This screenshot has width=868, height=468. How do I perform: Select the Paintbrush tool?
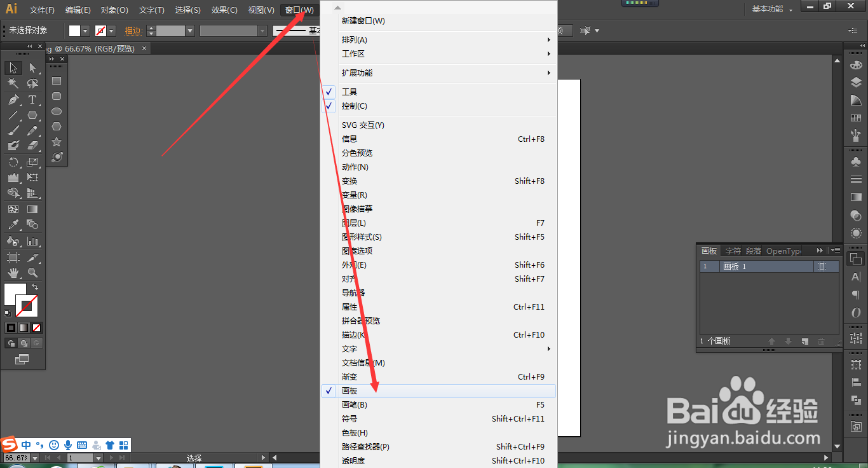point(13,130)
